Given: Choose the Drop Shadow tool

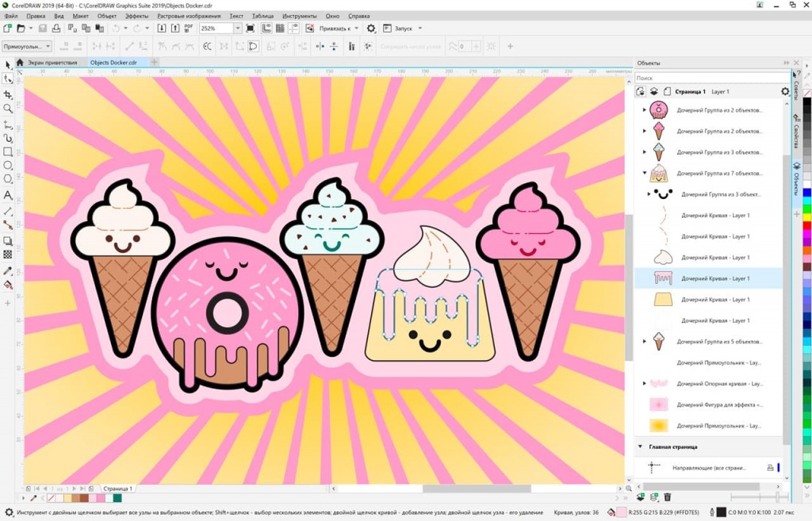Looking at the screenshot, I should [7, 241].
